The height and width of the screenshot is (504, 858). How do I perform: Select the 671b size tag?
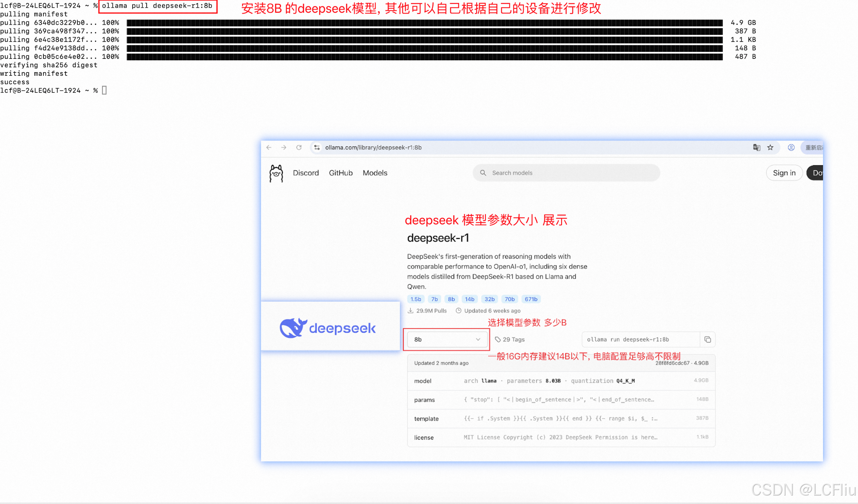coord(531,299)
